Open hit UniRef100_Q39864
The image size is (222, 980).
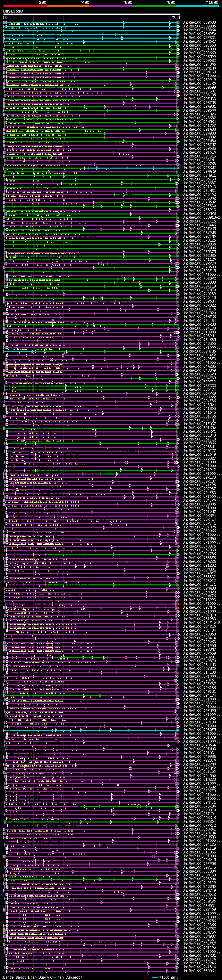(199, 30)
